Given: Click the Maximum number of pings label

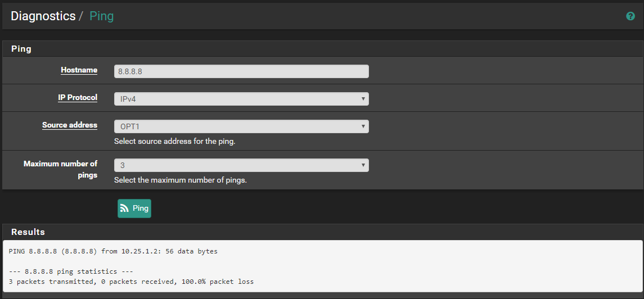Looking at the screenshot, I should pyautogui.click(x=60, y=169).
